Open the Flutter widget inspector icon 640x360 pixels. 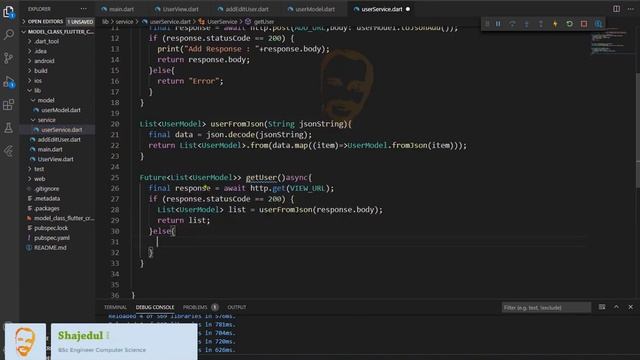pyautogui.click(x=598, y=24)
